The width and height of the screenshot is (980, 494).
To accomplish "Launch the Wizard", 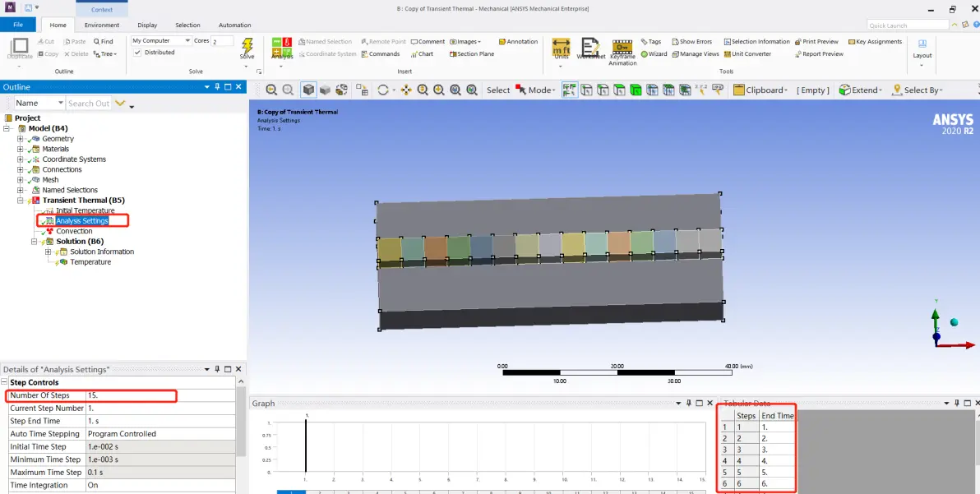I will tap(654, 53).
